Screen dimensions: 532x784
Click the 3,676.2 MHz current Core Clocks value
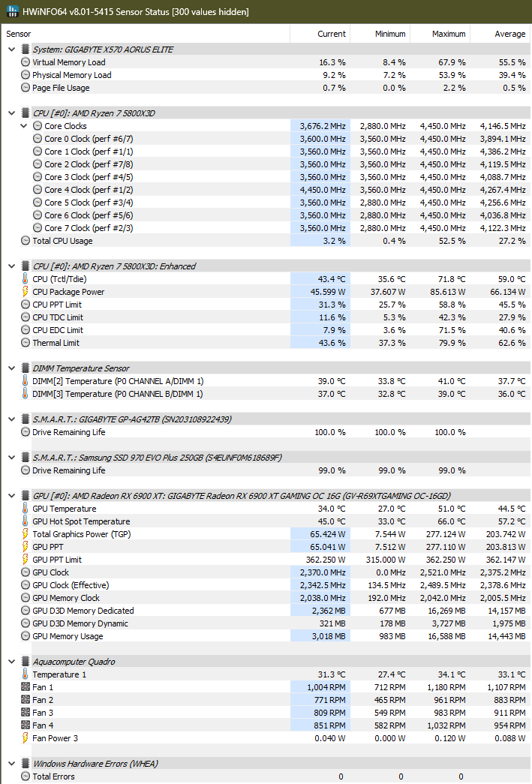(x=323, y=126)
